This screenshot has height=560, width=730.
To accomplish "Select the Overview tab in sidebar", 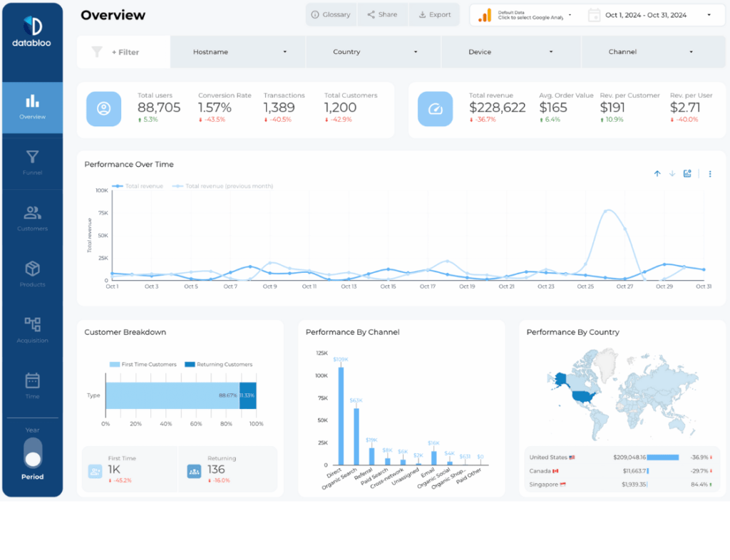I will (x=32, y=107).
